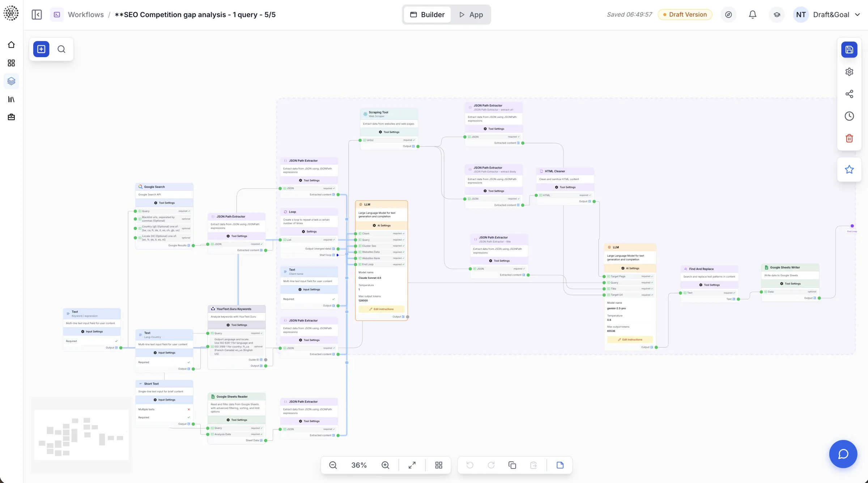Switch to the App tab

(x=471, y=14)
